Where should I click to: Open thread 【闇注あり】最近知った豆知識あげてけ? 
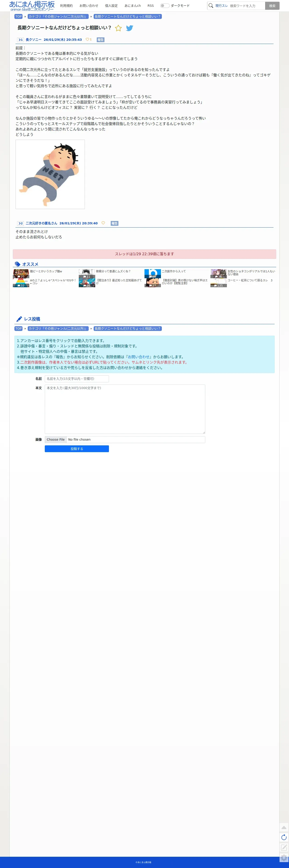pyautogui.click(x=119, y=282)
